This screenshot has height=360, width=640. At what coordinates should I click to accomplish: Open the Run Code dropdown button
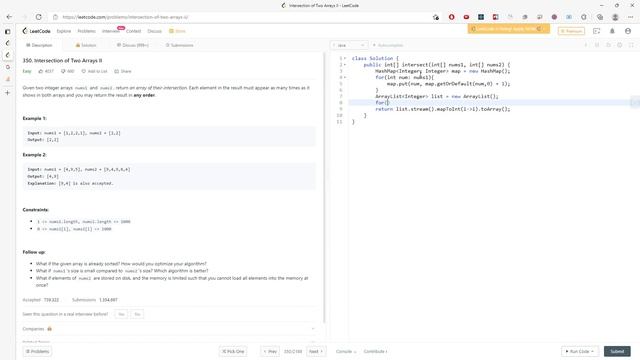click(580, 351)
